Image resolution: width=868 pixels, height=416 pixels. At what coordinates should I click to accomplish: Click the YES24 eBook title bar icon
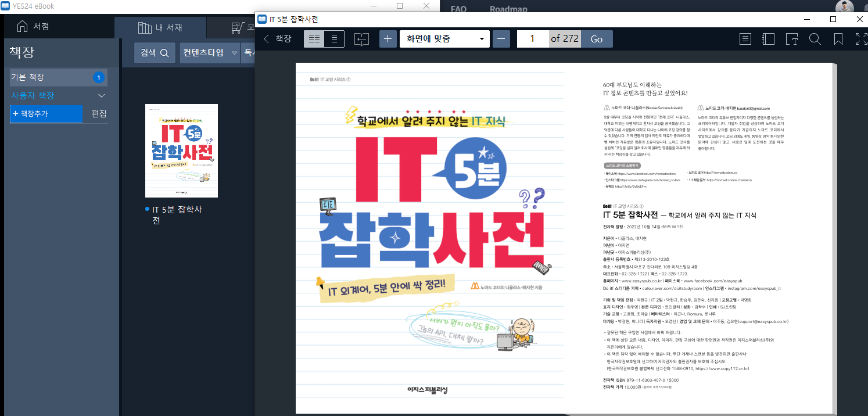[x=5, y=6]
